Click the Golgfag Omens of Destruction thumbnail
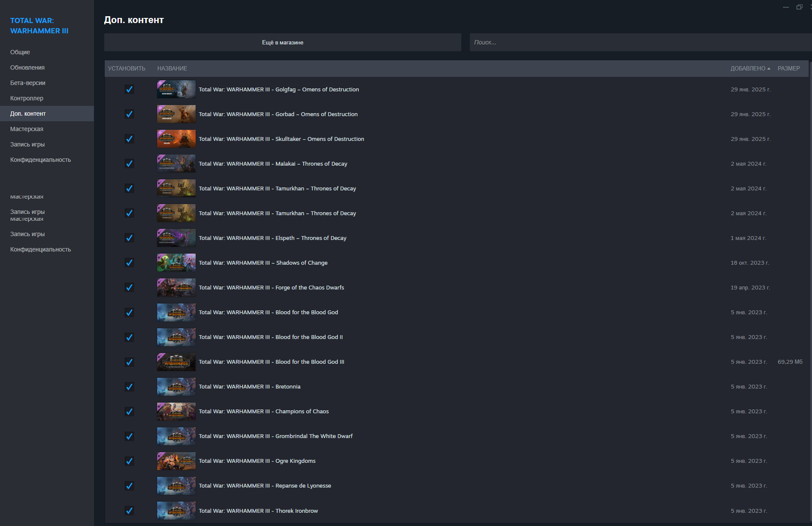Screen dimensions: 812x526 pos(176,90)
